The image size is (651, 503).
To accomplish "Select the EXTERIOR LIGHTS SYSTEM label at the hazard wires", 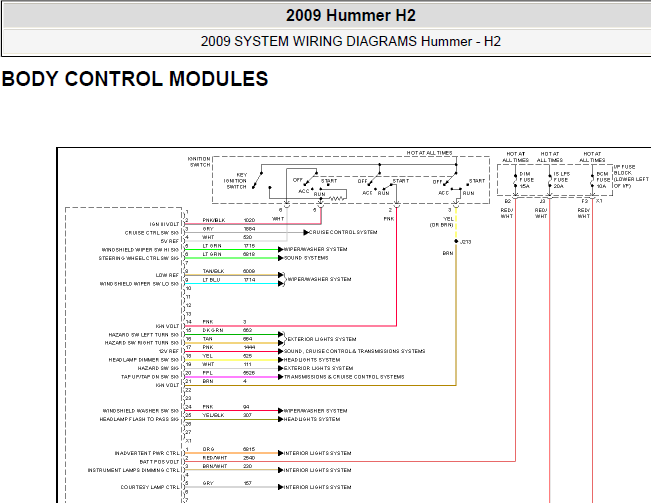I will 322,339.
